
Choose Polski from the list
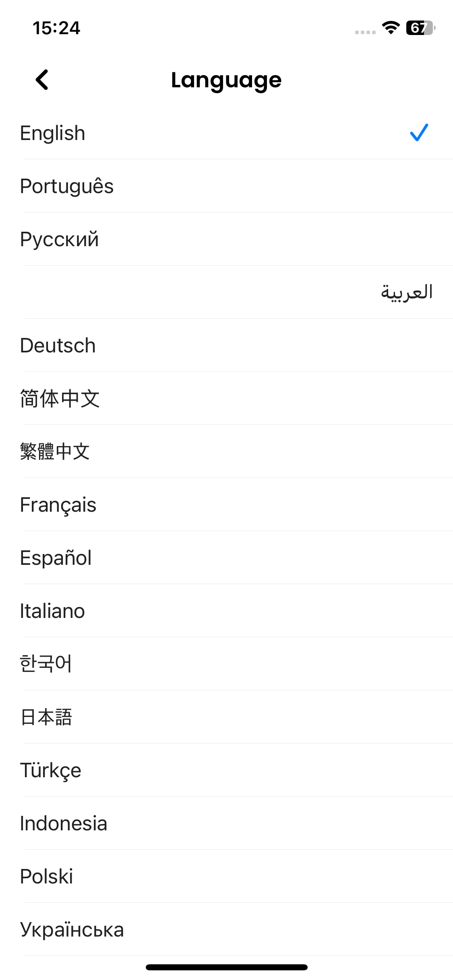pyautogui.click(x=226, y=876)
